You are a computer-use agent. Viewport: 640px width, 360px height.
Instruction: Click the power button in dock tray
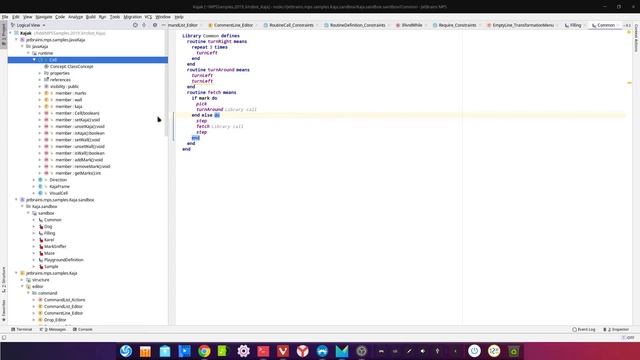[474, 351]
